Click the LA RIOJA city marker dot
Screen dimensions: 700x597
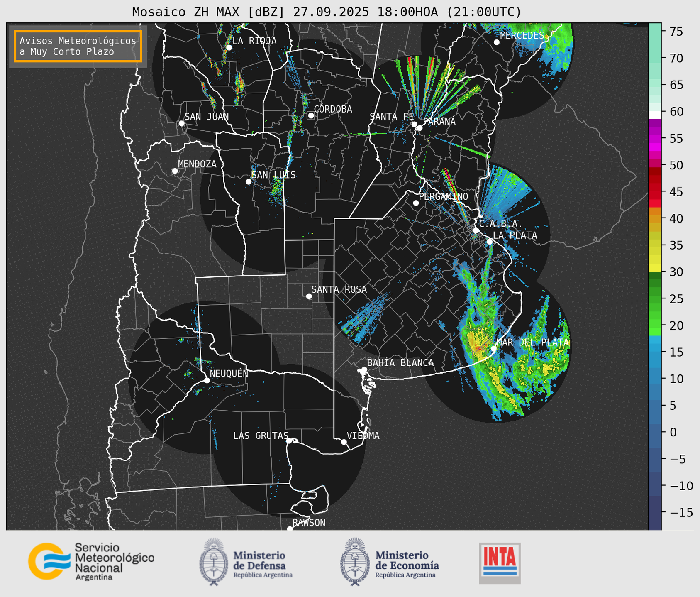[229, 48]
